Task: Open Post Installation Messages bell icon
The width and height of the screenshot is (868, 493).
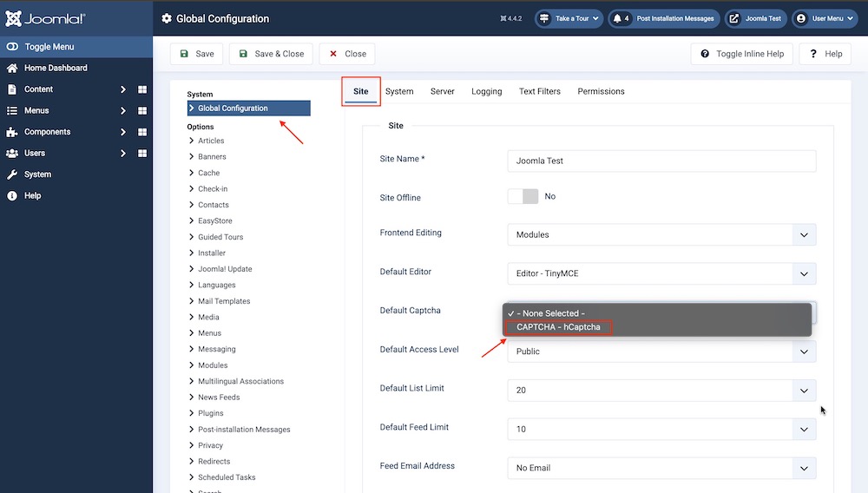Action: [x=616, y=18]
